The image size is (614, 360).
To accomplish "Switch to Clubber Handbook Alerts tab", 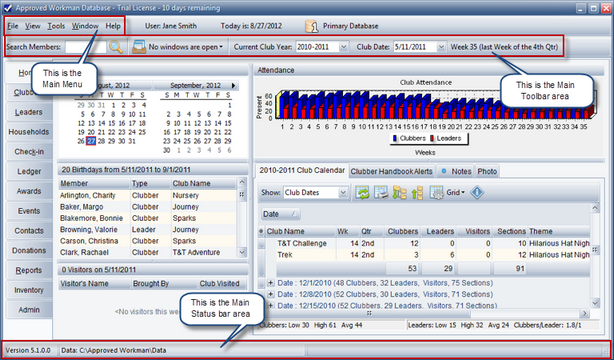I will (x=392, y=172).
